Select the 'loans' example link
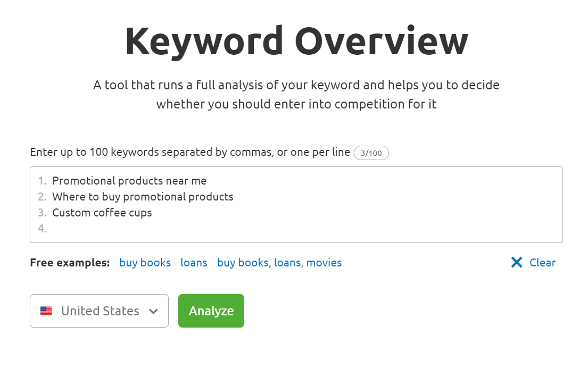Image resolution: width=588 pixels, height=368 pixels. pyautogui.click(x=194, y=262)
